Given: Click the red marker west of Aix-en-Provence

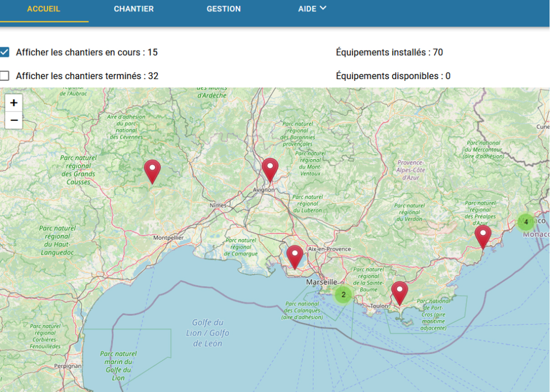Looking at the screenshot, I should pos(295,256).
